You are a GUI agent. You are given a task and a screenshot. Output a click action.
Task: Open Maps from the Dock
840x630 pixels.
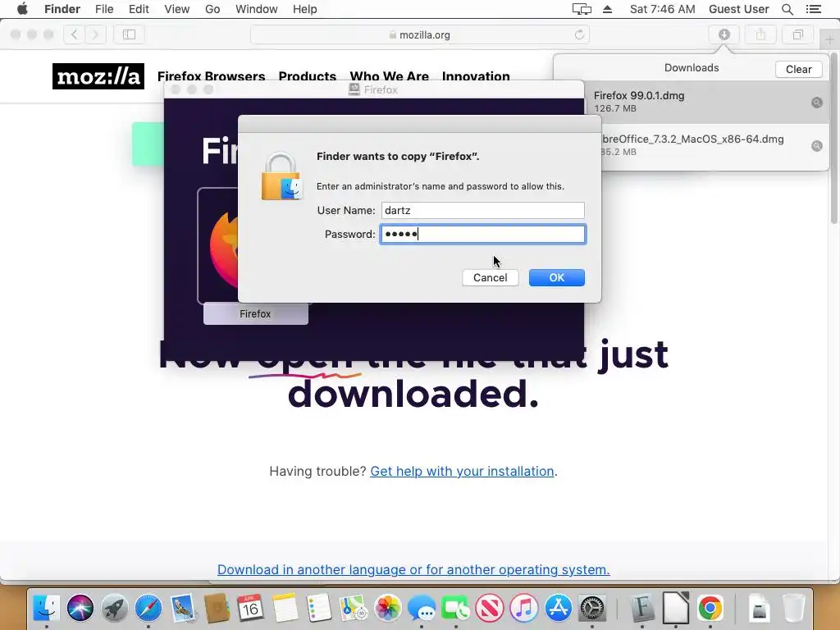click(354, 608)
